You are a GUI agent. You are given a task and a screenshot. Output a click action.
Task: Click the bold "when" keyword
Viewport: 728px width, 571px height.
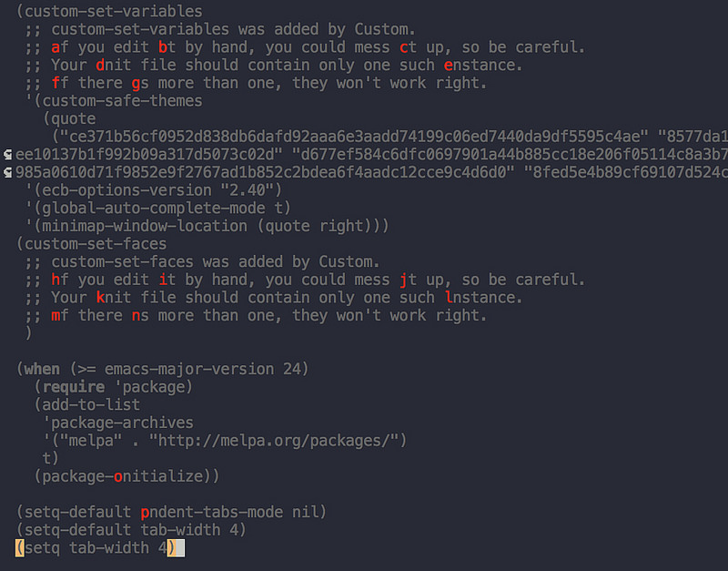(42, 369)
